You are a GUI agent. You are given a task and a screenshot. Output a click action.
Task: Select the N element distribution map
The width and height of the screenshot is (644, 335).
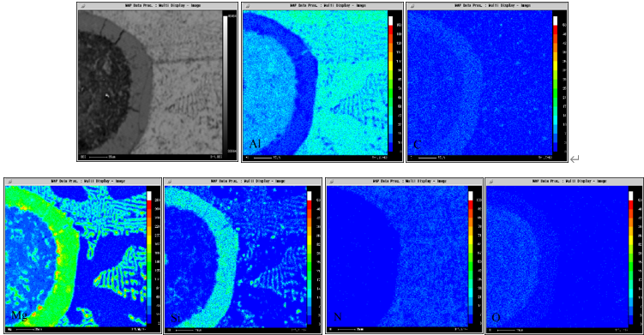tap(397, 256)
